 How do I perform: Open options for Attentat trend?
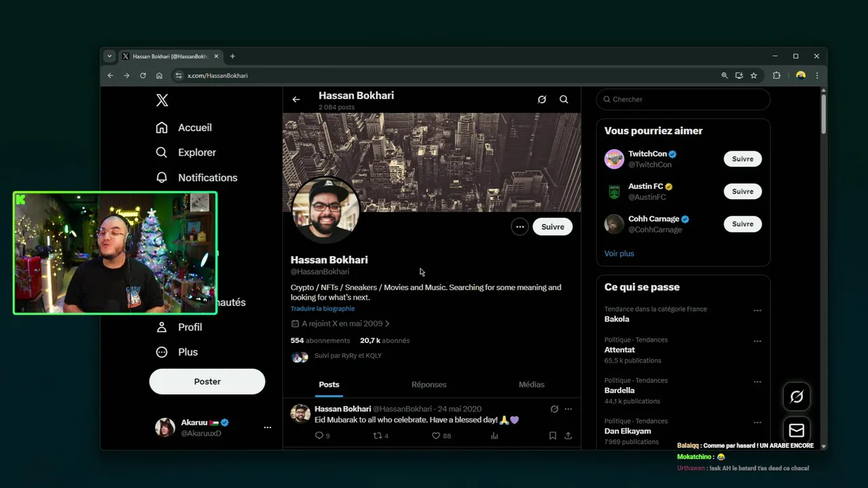[757, 341]
